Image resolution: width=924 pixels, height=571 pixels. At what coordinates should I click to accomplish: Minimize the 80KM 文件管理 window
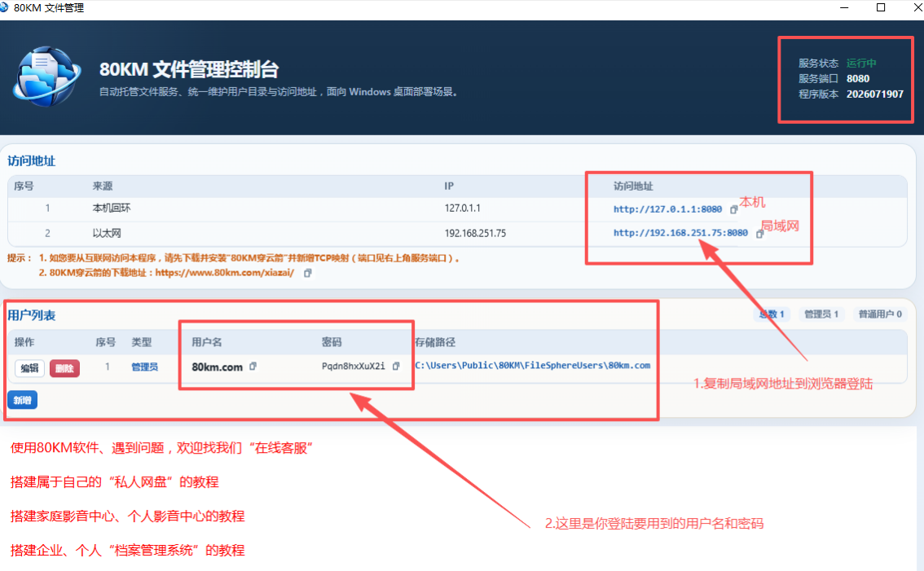(844, 7)
